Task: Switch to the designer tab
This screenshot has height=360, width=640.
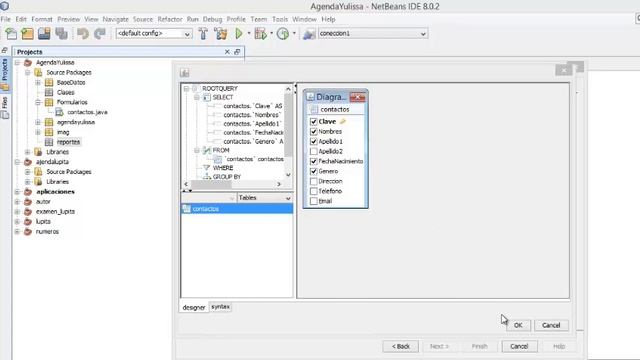Action: [194, 307]
